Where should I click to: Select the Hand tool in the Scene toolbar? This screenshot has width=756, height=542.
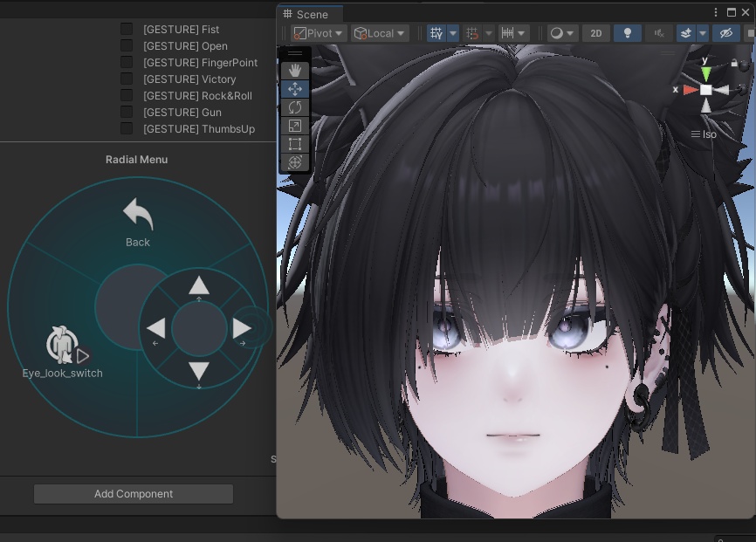pos(295,70)
